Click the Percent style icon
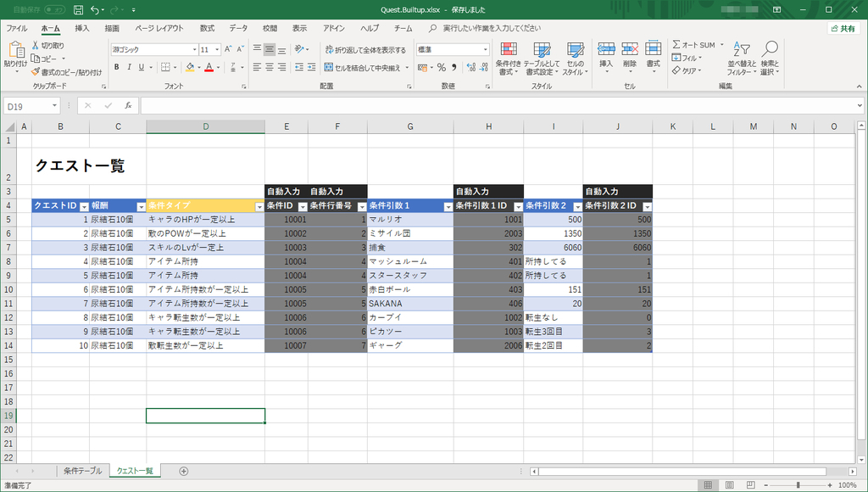Image resolution: width=868 pixels, height=492 pixels. (x=441, y=67)
